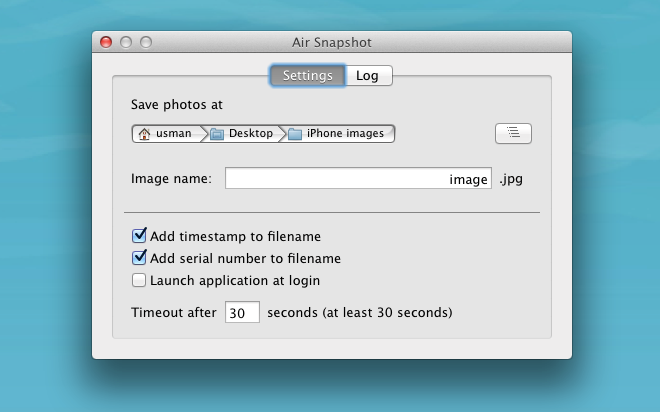The height and width of the screenshot is (412, 660).
Task: Click the Add timestamp to filename label
Action: 235,237
